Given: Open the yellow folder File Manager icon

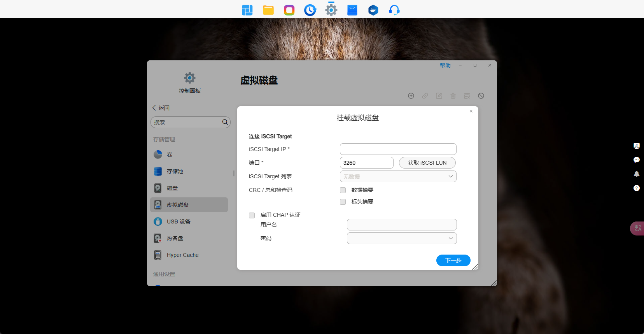Looking at the screenshot, I should (268, 10).
